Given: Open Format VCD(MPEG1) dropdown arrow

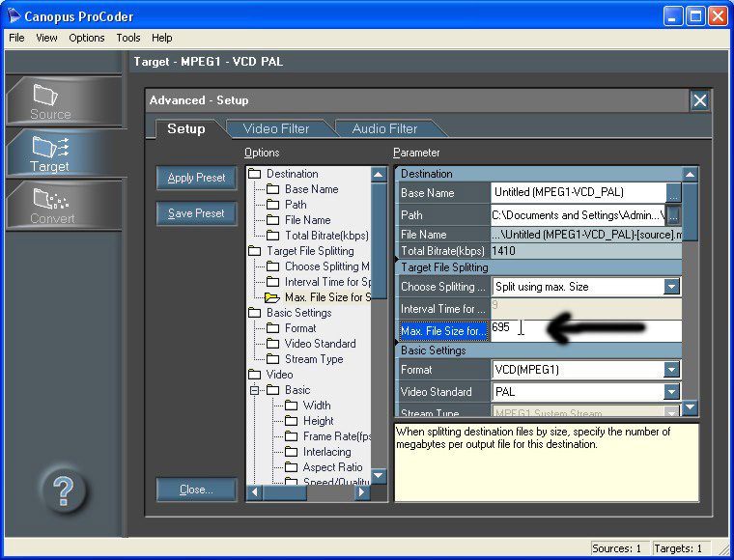Looking at the screenshot, I should (671, 370).
